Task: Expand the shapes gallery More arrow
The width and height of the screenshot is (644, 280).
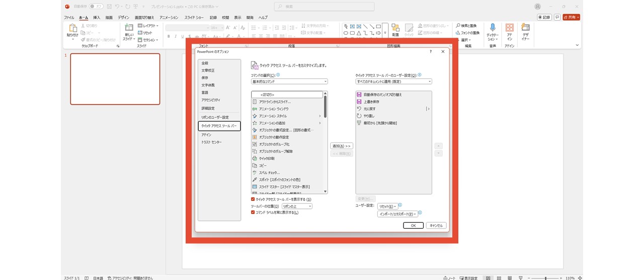Action: [x=385, y=33]
